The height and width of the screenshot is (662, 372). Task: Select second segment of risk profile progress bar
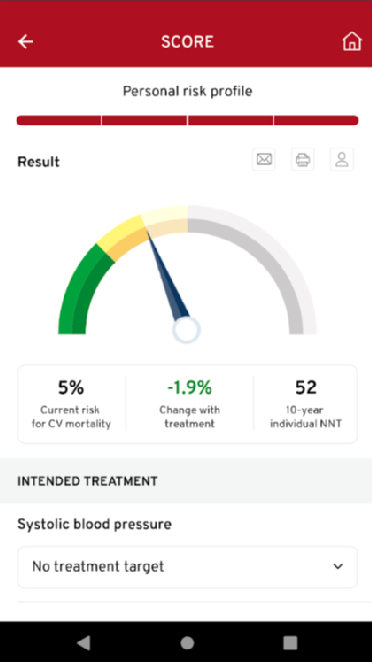[x=144, y=120]
